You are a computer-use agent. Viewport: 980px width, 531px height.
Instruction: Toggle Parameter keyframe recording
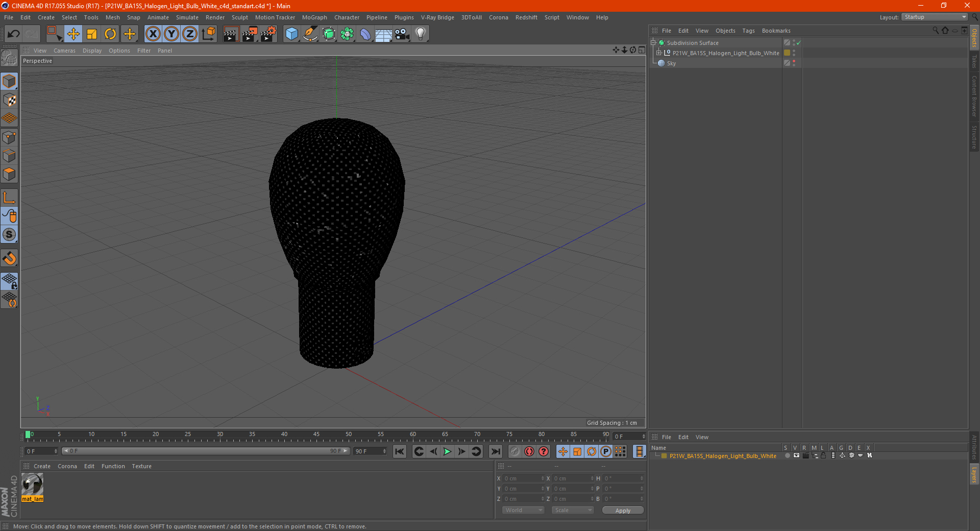pyautogui.click(x=606, y=451)
